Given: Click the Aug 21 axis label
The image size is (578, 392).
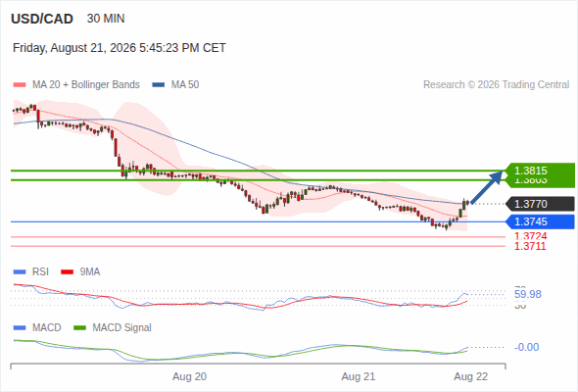Looking at the screenshot, I should [359, 377].
